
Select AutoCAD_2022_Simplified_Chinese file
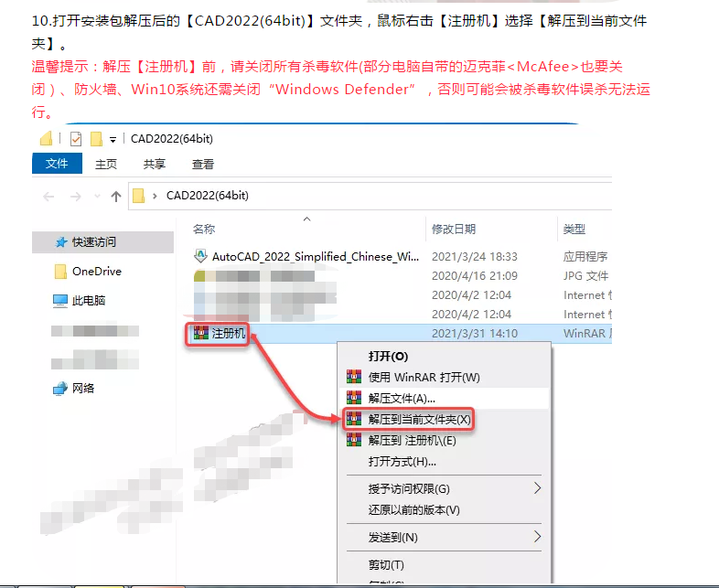coord(316,257)
